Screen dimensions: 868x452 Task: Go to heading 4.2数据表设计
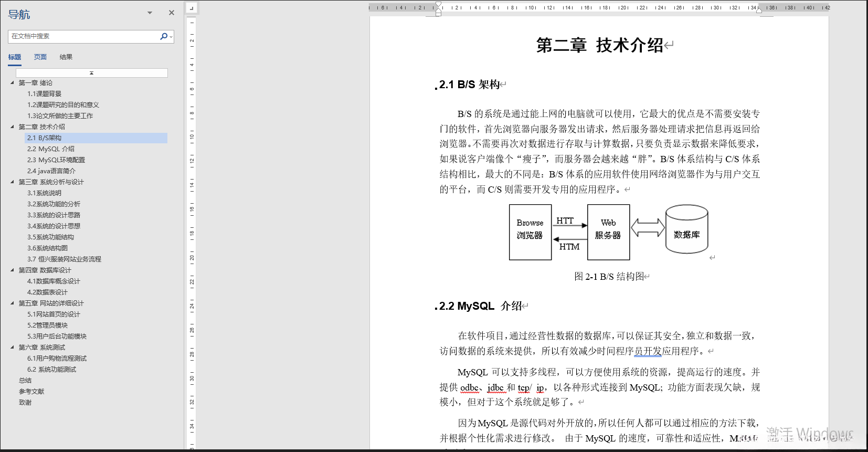47,292
